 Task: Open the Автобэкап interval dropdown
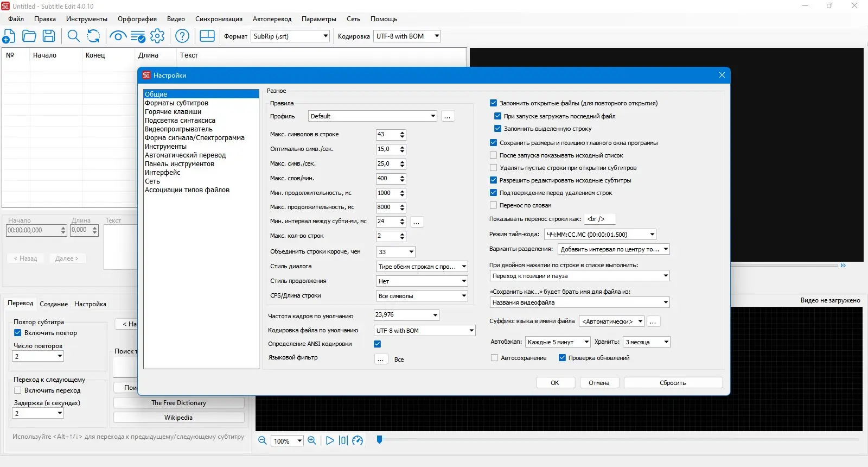[558, 342]
